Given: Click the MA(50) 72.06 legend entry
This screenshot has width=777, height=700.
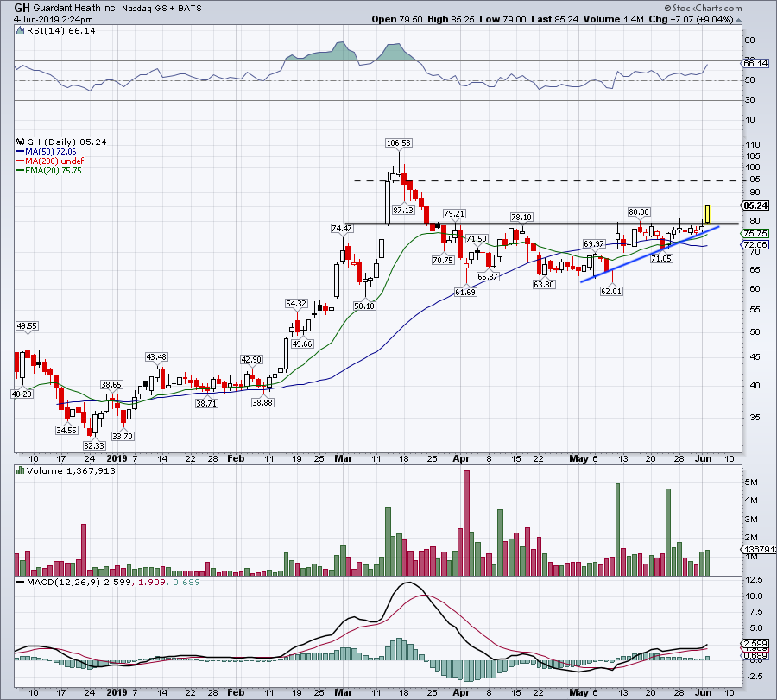Looking at the screenshot, I should (x=46, y=152).
